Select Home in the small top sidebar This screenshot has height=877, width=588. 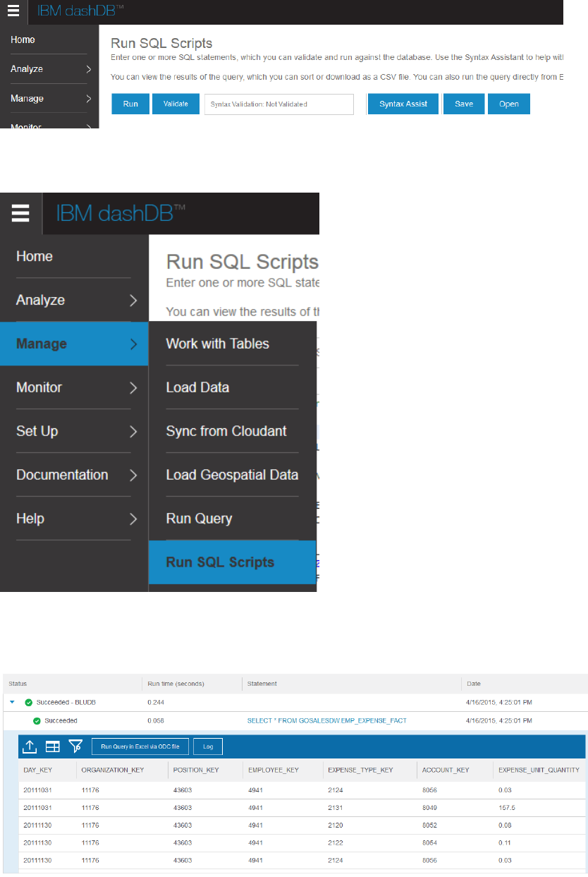pyautogui.click(x=23, y=40)
